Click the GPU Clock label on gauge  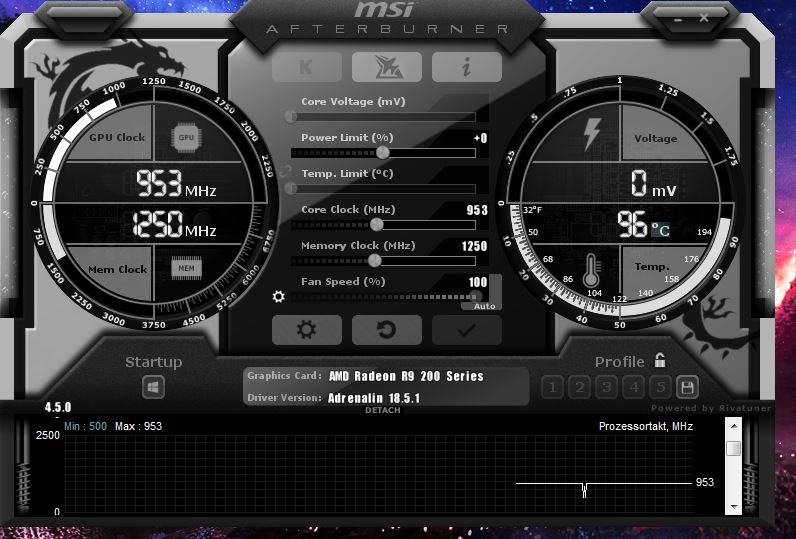117,138
